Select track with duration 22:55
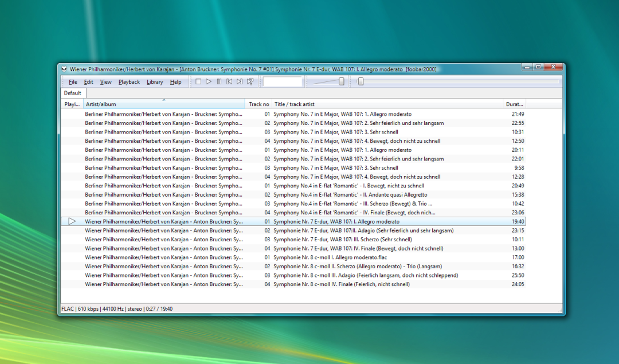The height and width of the screenshot is (364, 619). point(293,123)
